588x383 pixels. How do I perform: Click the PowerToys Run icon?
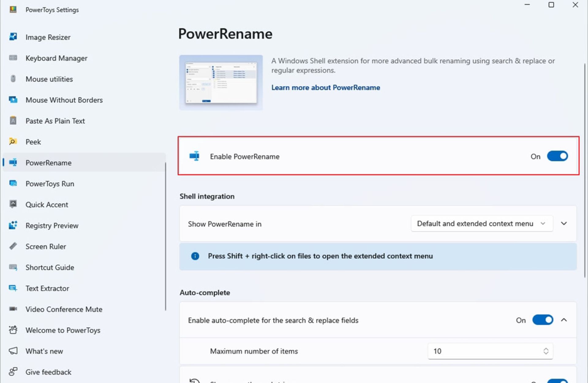point(13,183)
